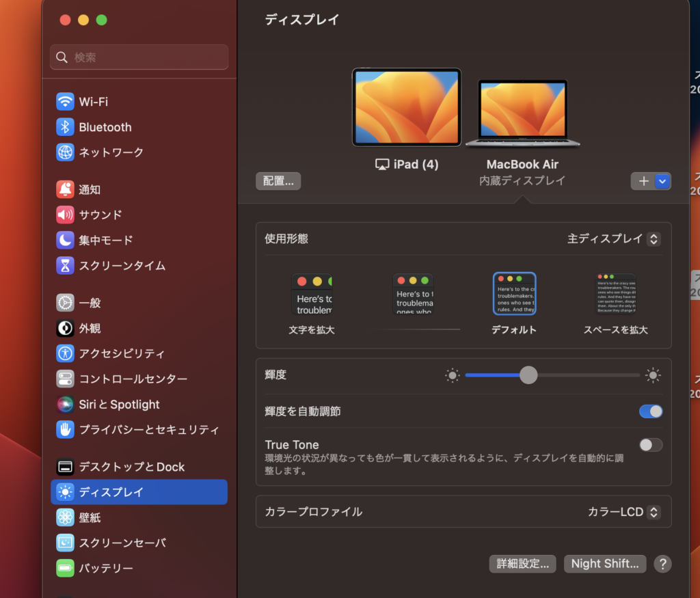The height and width of the screenshot is (598, 700).
Task: Open the Wi-Fi icon in sidebar
Action: click(x=65, y=102)
